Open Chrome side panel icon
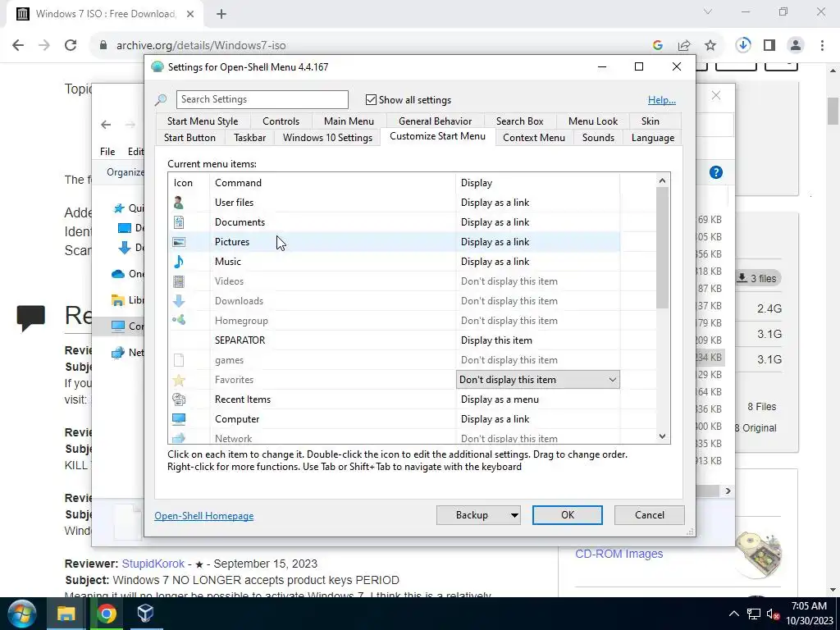Viewport: 840px width, 630px height. [769, 45]
